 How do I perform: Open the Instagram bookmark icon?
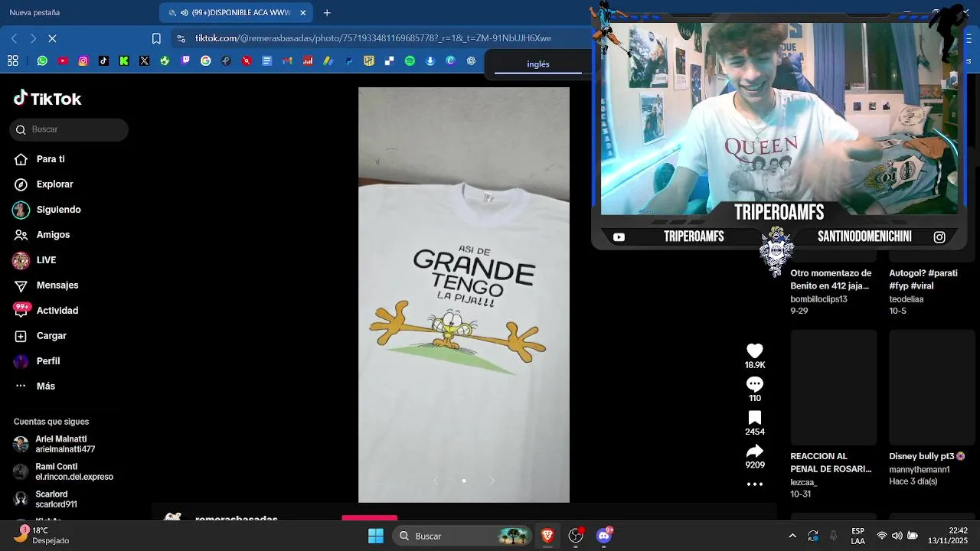pyautogui.click(x=83, y=60)
